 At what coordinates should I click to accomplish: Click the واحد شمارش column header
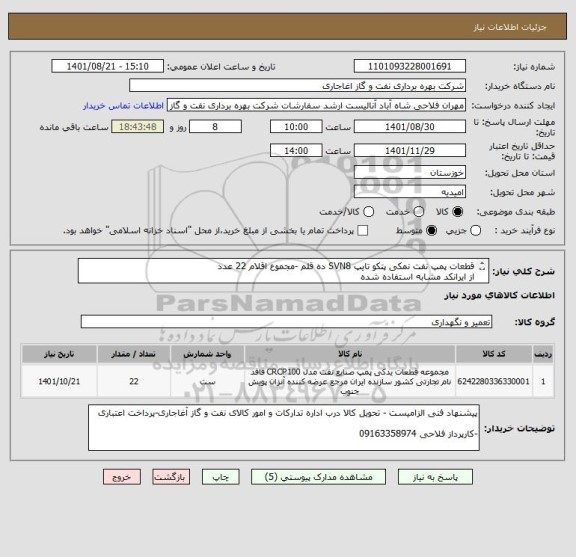pyautogui.click(x=207, y=354)
